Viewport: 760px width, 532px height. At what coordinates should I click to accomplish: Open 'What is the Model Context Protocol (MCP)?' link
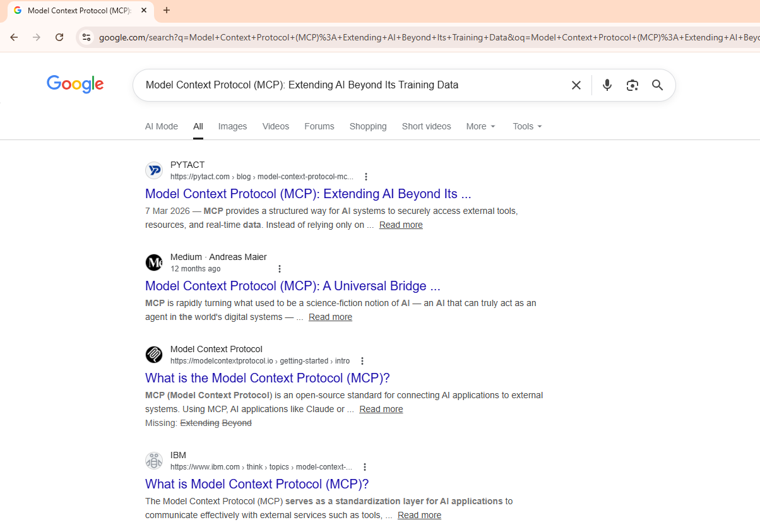click(268, 378)
